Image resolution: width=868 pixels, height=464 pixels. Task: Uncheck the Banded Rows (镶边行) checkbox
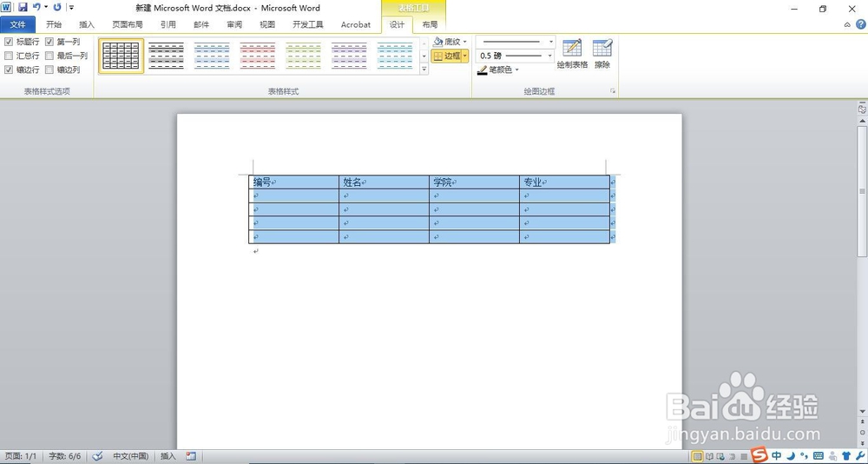9,70
